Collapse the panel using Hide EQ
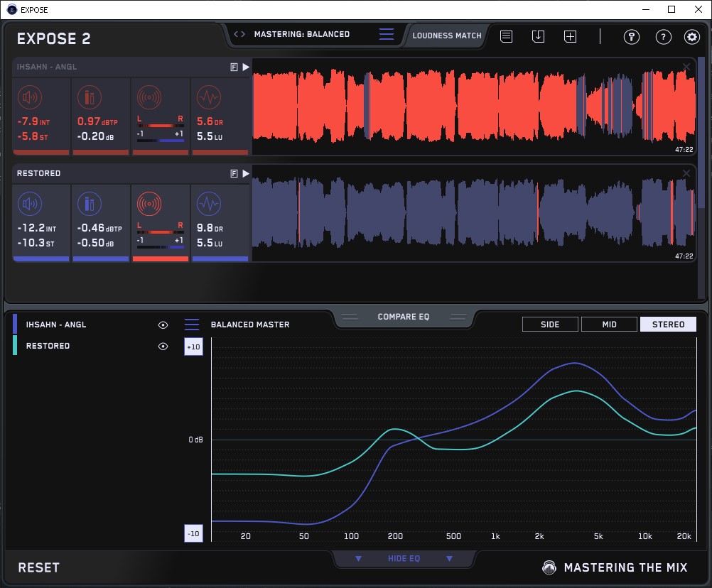The image size is (712, 588). tap(404, 559)
